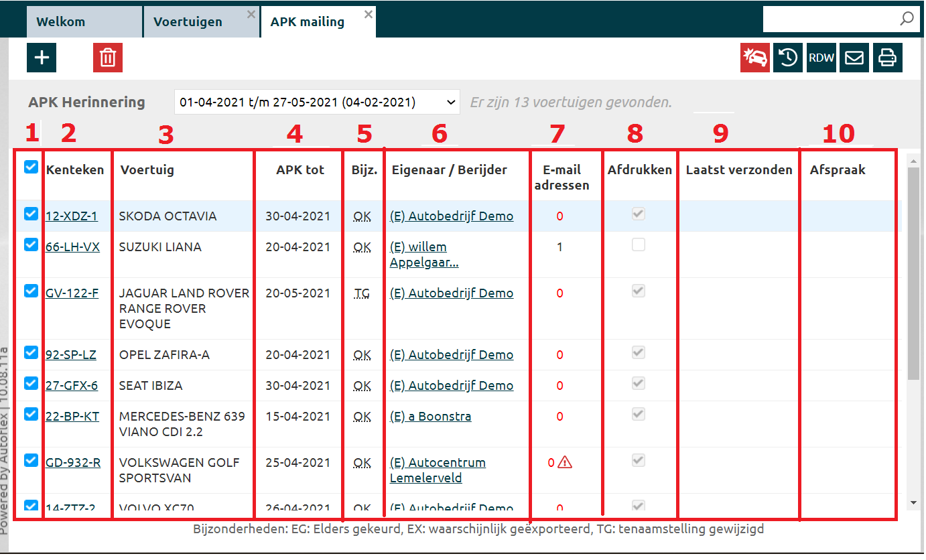The width and height of the screenshot is (926, 560).
Task: Uncheck the checkbox for 12-XDZ-1
Action: pyautogui.click(x=31, y=214)
